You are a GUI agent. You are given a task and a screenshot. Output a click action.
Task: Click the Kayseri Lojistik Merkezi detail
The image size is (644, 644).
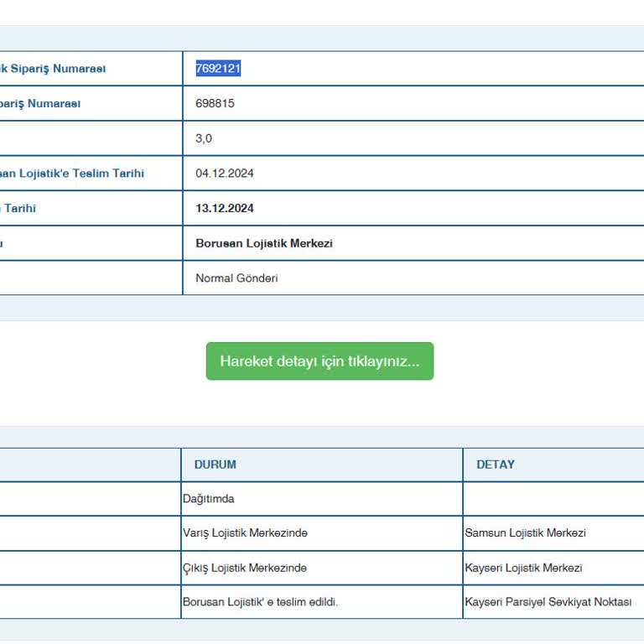pyautogui.click(x=523, y=568)
